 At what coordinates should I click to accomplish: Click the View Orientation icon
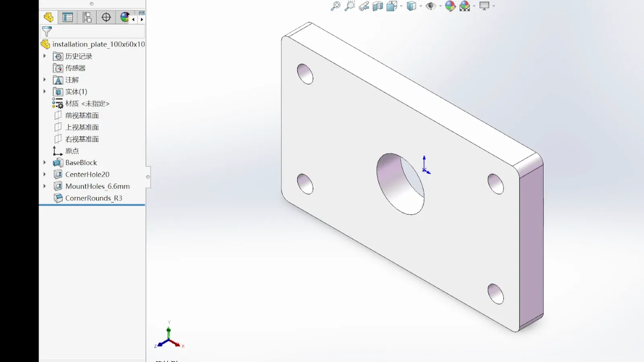point(392,6)
